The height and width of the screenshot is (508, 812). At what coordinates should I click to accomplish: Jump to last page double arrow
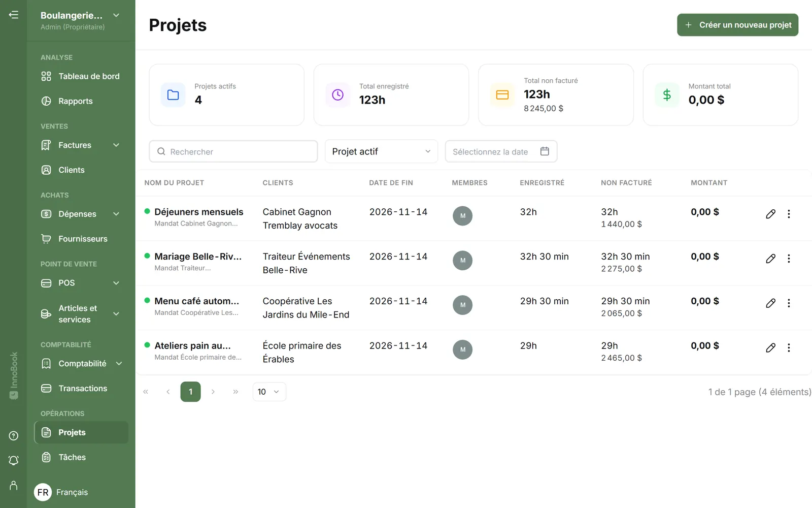[x=235, y=392]
